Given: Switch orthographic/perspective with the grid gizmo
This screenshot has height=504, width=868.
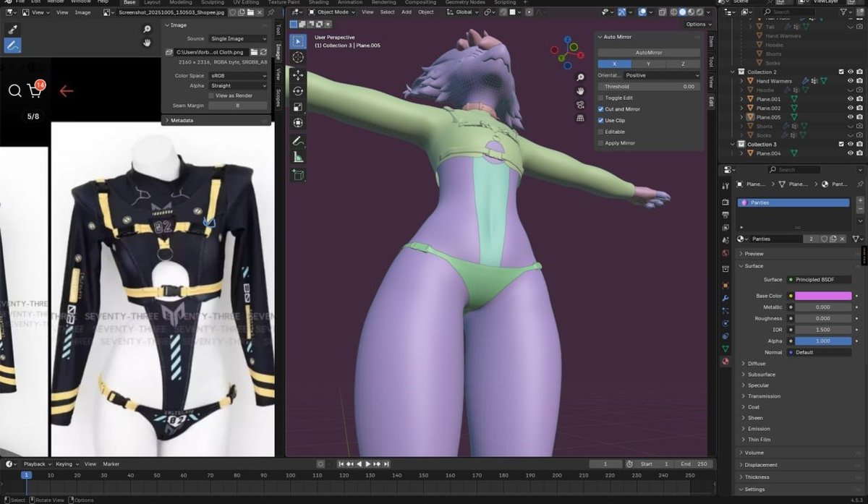Looking at the screenshot, I should click(x=580, y=119).
